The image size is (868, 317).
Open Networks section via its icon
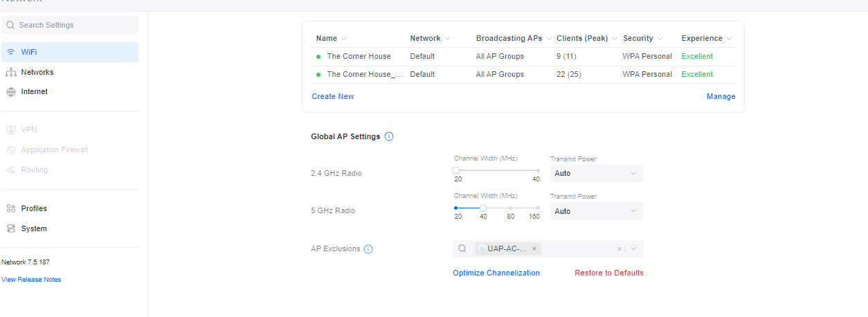click(10, 72)
